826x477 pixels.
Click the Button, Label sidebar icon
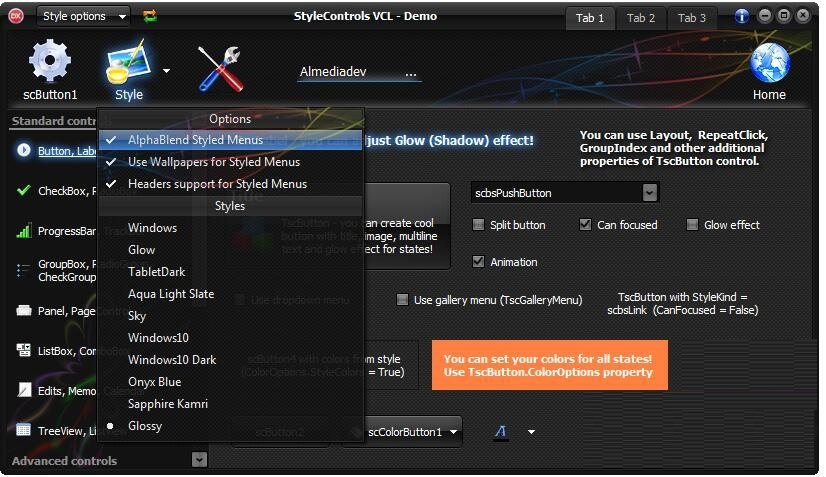click(24, 150)
